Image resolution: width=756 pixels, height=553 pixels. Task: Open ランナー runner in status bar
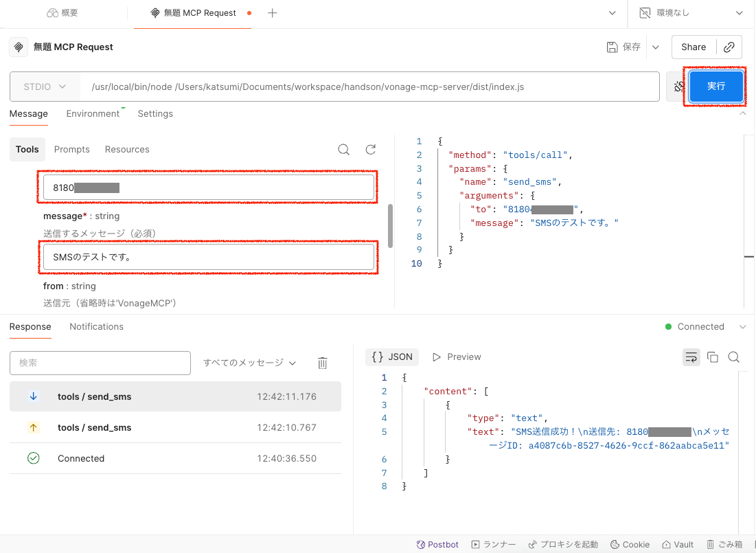494,544
